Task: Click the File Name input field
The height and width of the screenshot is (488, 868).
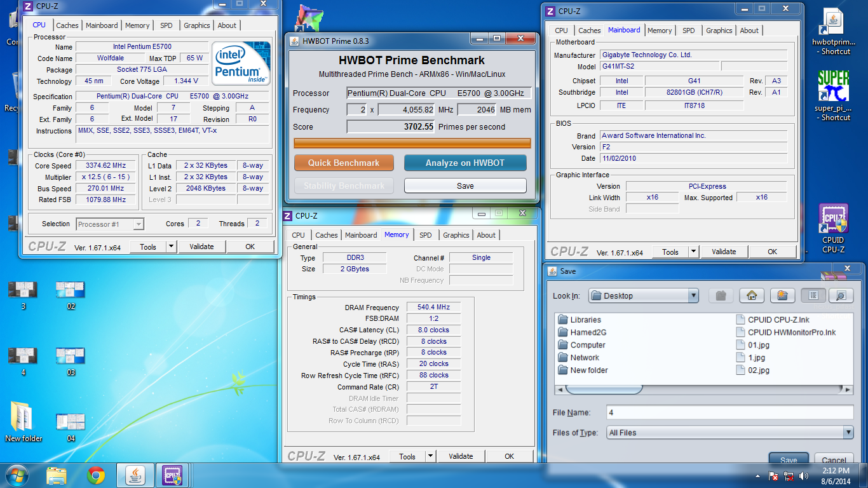Action: pos(729,412)
